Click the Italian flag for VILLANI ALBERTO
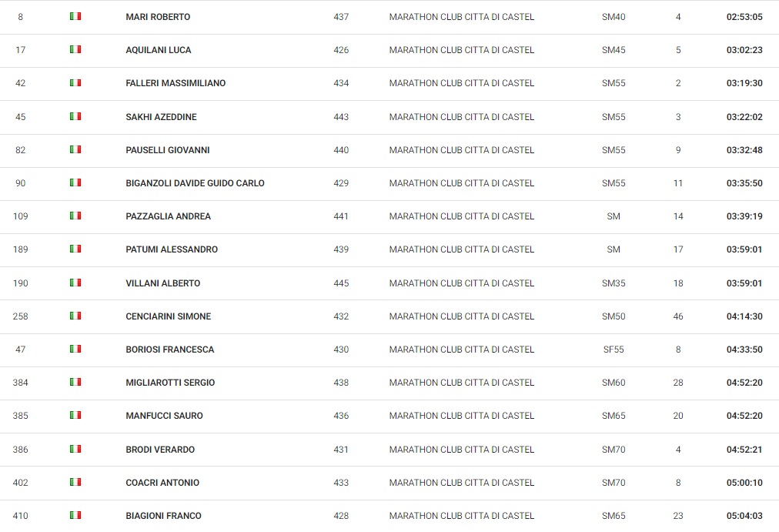The image size is (779, 532). pyautogui.click(x=75, y=283)
